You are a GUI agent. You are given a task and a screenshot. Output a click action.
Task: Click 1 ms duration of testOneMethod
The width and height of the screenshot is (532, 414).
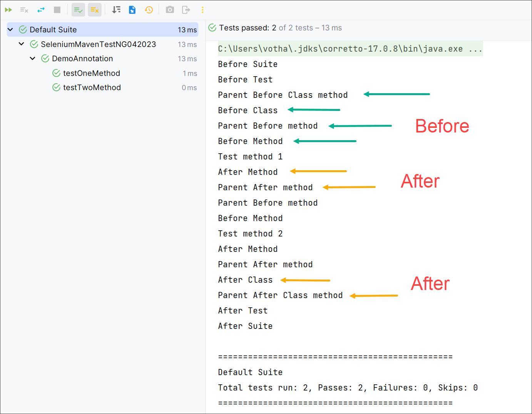[190, 74]
